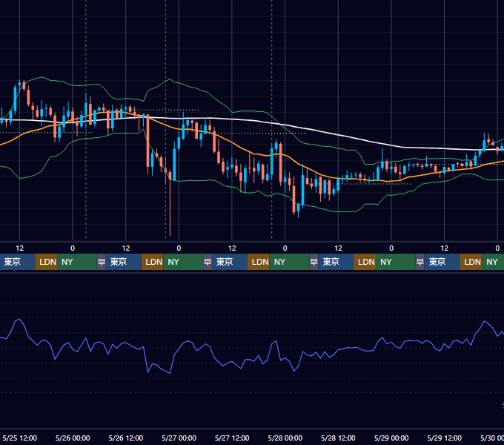
Task: Select the NY session block starting 5/28
Action: pos(396,262)
